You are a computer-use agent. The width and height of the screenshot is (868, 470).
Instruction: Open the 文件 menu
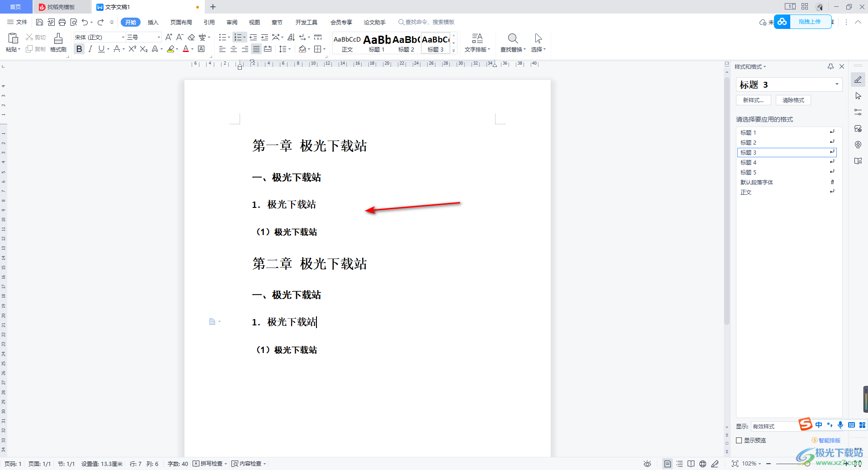(17, 22)
